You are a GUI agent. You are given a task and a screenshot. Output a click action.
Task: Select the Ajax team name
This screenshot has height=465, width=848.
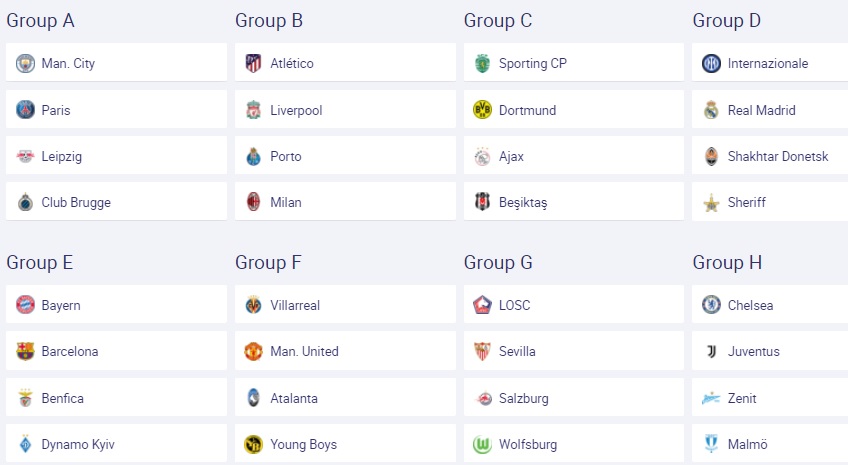point(511,156)
